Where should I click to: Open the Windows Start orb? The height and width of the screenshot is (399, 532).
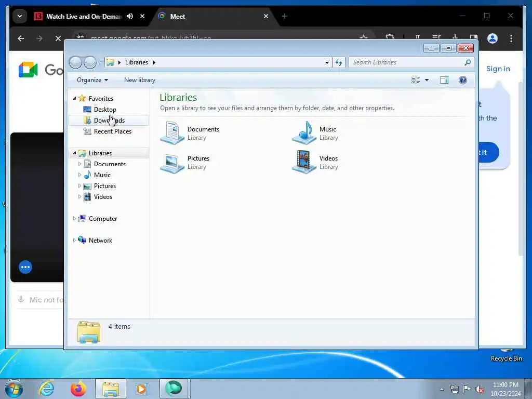coord(14,389)
